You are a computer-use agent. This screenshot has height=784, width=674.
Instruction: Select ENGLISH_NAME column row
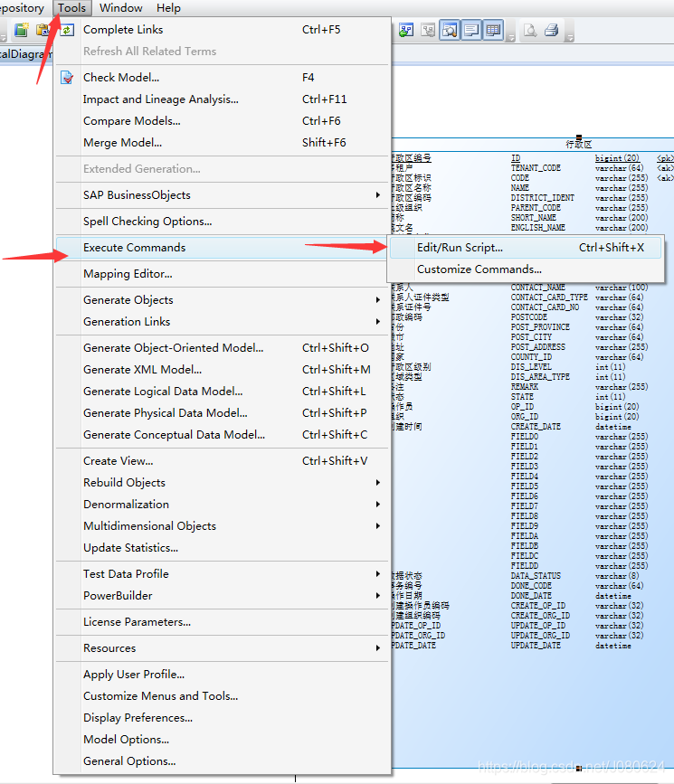(x=538, y=228)
